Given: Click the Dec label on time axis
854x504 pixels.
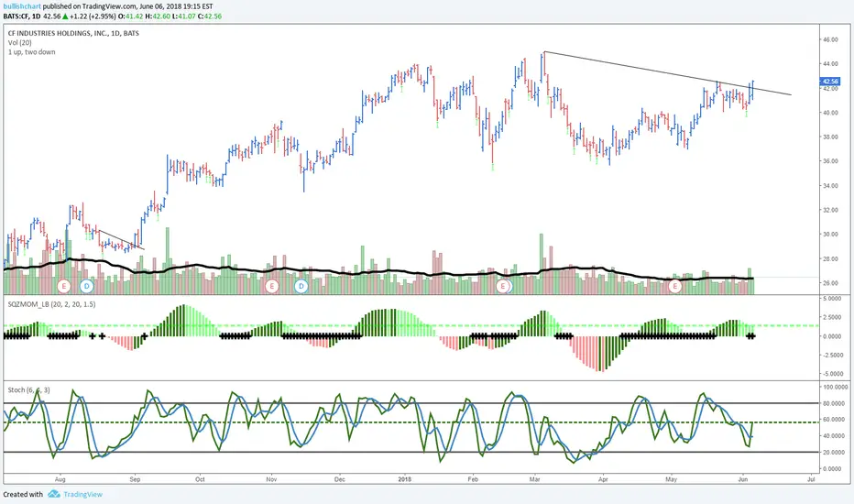Looking at the screenshot, I should 339,479.
